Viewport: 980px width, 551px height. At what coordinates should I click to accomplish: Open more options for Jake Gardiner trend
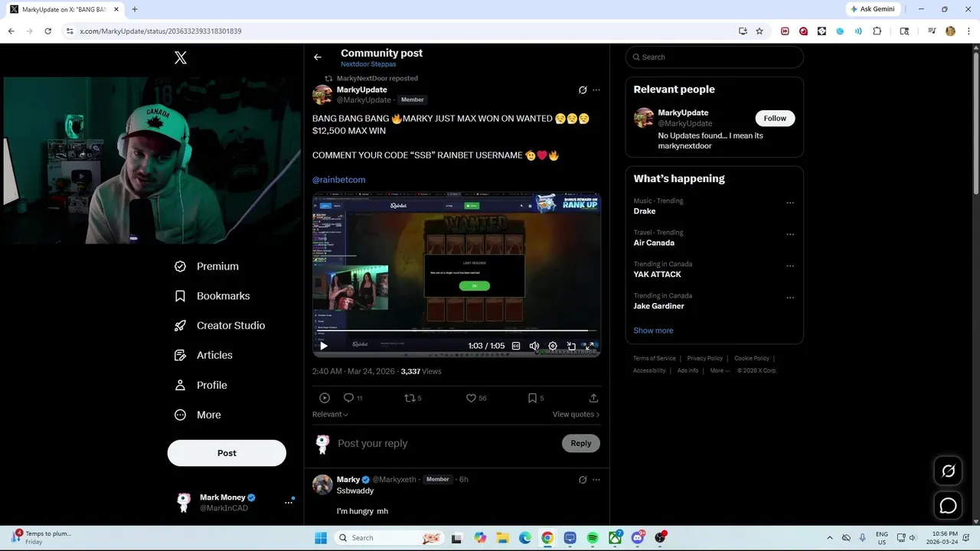[x=790, y=298]
